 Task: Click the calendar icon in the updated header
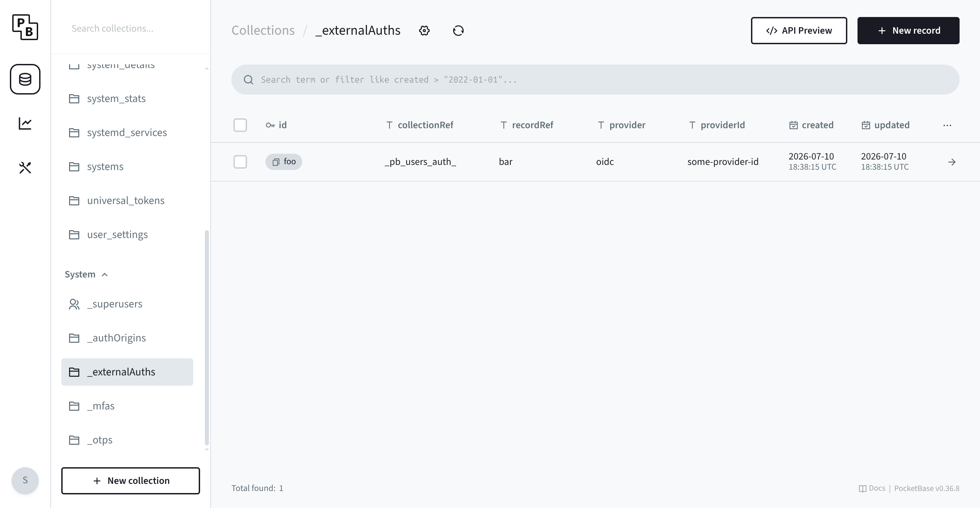pyautogui.click(x=865, y=125)
